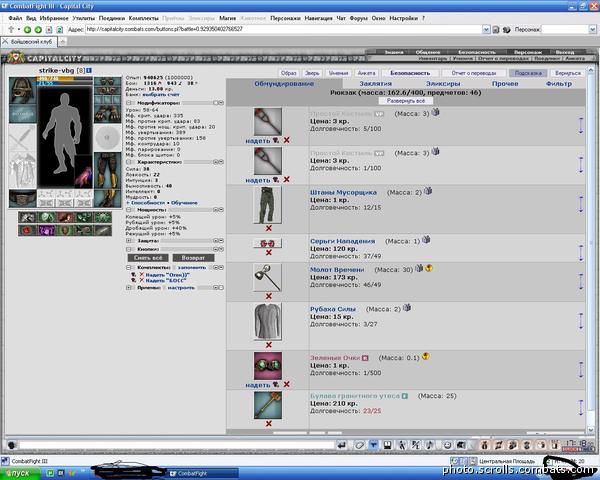Click the Пуск start button
The height and width of the screenshot is (480, 600).
pyautogui.click(x=20, y=473)
